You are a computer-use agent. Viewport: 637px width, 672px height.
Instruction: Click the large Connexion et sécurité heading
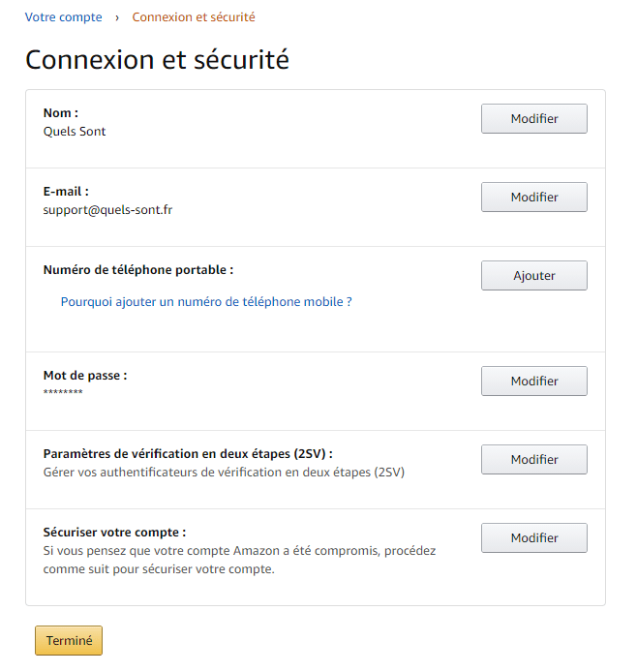click(x=157, y=59)
